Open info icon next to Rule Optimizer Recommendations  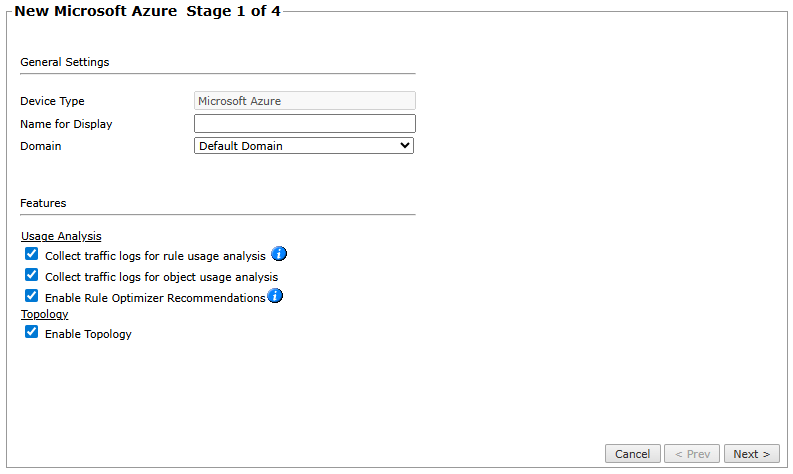275,296
